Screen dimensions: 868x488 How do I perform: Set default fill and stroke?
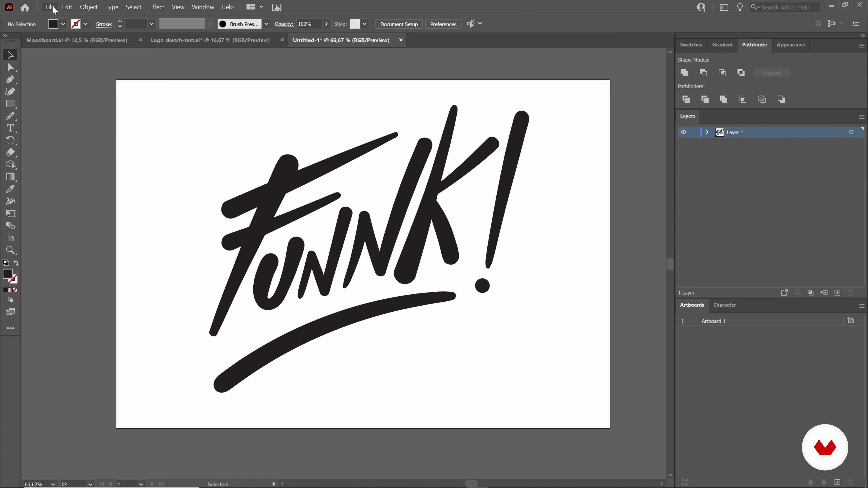(x=6, y=263)
